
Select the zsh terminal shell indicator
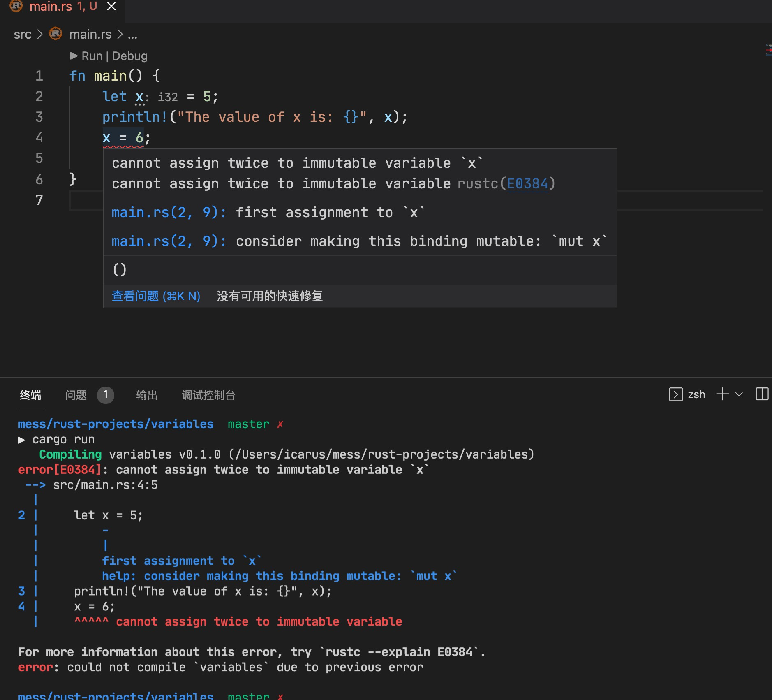coord(687,394)
